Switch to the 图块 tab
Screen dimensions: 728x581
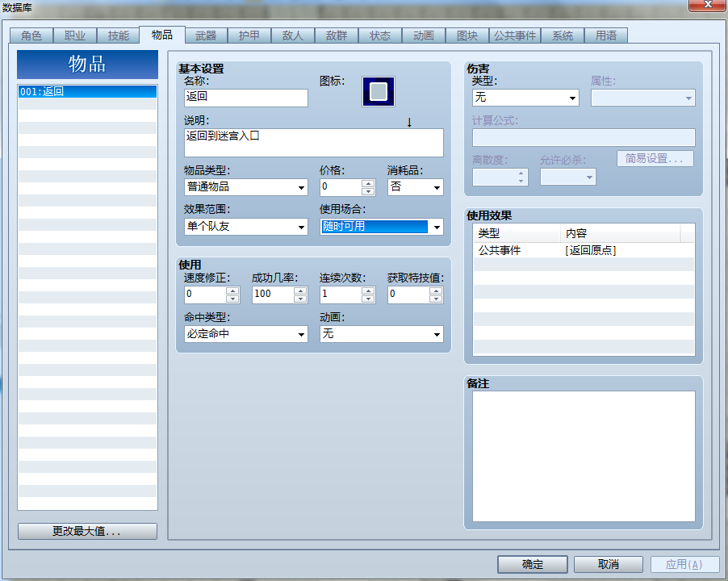click(467, 36)
